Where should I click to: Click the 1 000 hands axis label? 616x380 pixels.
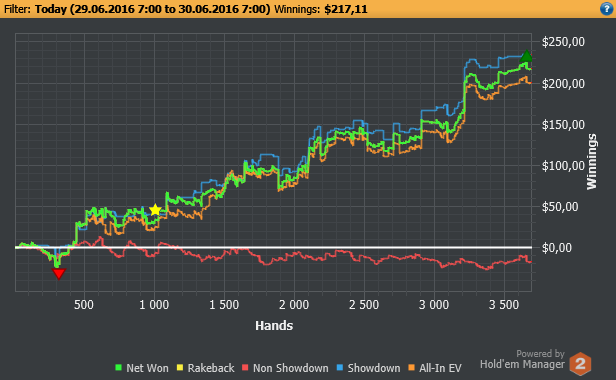[x=154, y=305]
